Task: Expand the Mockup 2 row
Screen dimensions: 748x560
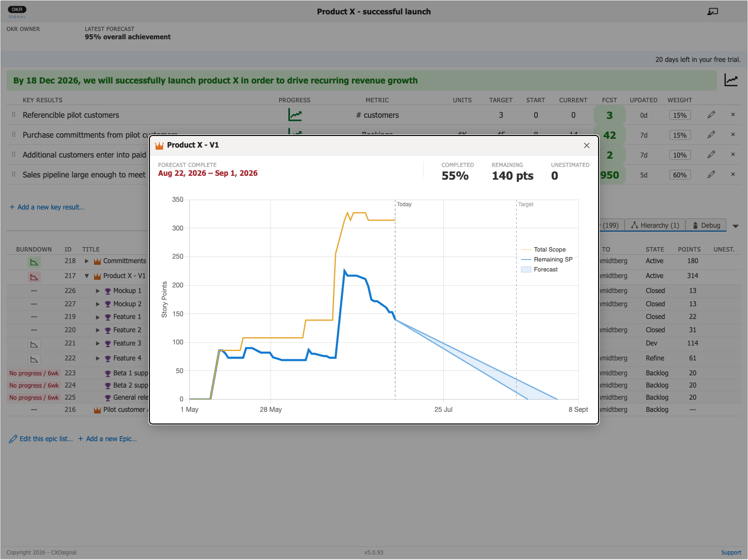Action: click(x=98, y=304)
